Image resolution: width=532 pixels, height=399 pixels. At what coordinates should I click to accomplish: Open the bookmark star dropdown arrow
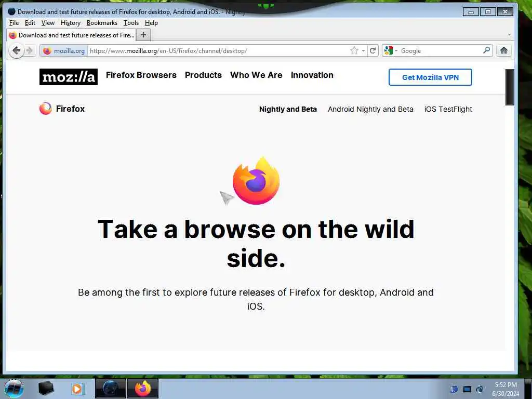pyautogui.click(x=363, y=50)
